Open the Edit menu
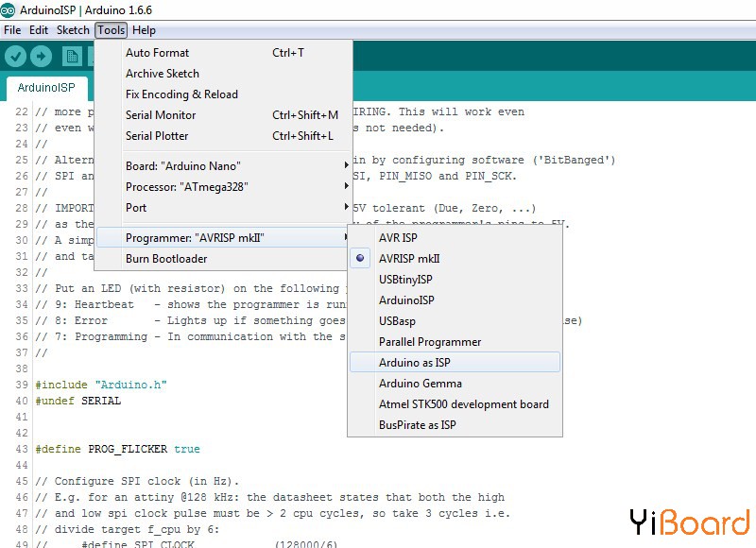Viewport: 756px width, 548px height. [39, 30]
